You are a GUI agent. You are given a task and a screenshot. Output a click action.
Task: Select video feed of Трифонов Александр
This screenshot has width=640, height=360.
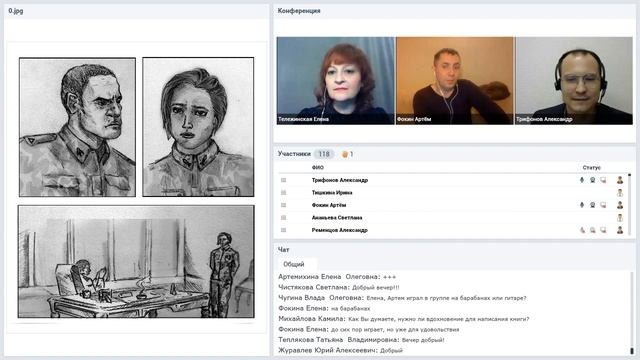coord(574,81)
